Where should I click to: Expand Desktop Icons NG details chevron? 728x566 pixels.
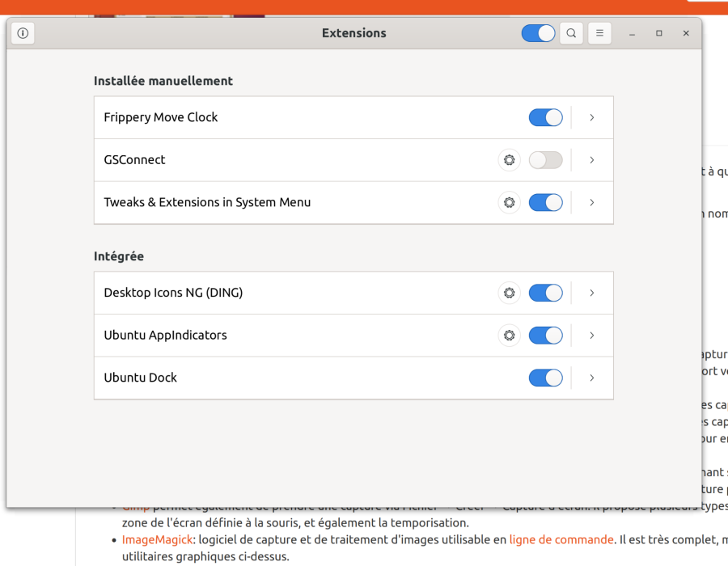coord(592,293)
